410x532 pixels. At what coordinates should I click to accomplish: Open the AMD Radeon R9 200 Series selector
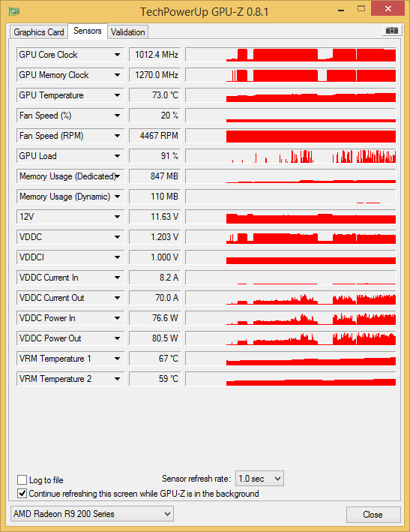tap(92, 514)
